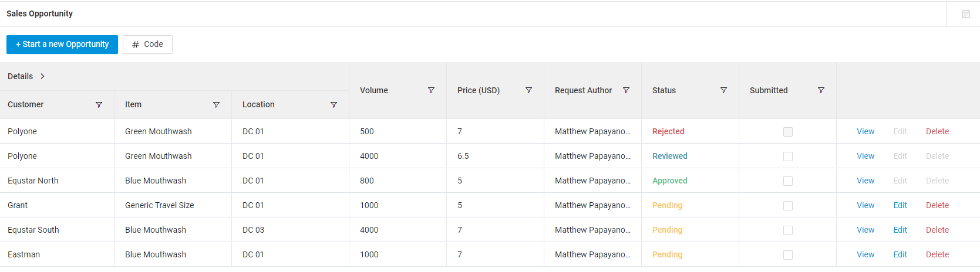Image resolution: width=980 pixels, height=272 pixels.
Task: View the Equstar North opportunity
Action: pyautogui.click(x=866, y=181)
